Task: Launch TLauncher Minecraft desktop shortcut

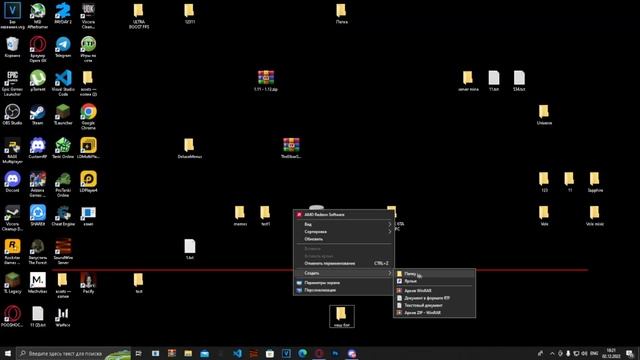Action: coord(63,114)
